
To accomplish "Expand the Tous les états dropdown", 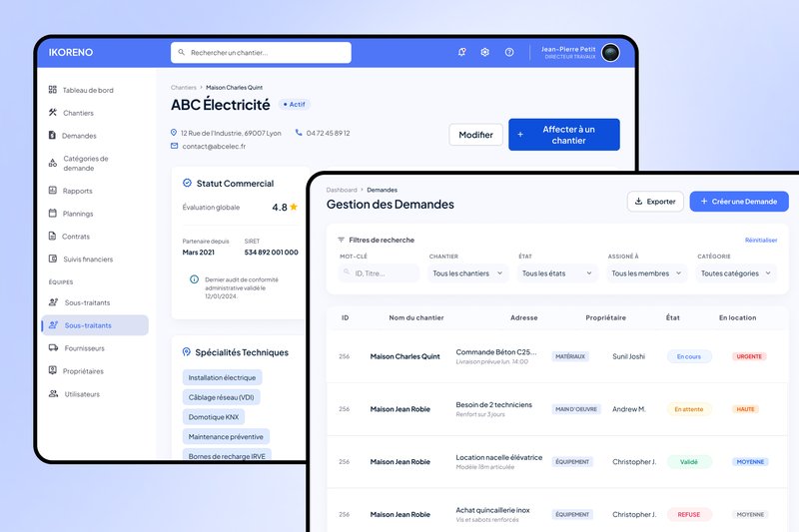I will pyautogui.click(x=557, y=273).
